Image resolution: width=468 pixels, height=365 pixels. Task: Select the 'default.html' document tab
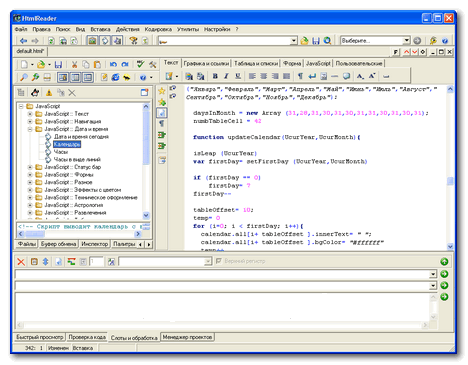tap(30, 51)
